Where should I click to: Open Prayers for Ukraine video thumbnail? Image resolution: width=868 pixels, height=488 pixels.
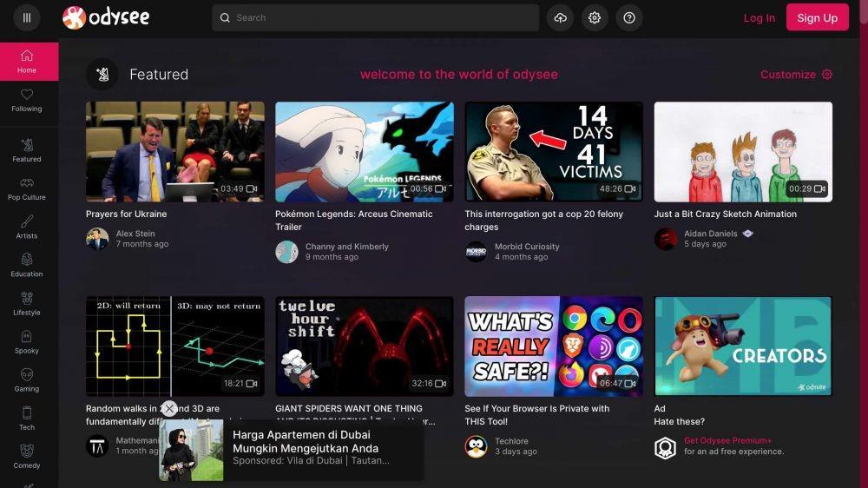click(175, 152)
